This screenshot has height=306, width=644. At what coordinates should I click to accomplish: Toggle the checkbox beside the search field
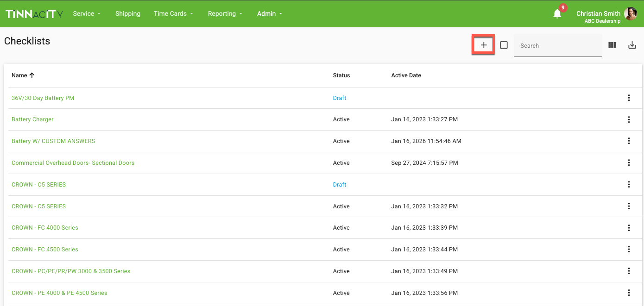tap(504, 45)
